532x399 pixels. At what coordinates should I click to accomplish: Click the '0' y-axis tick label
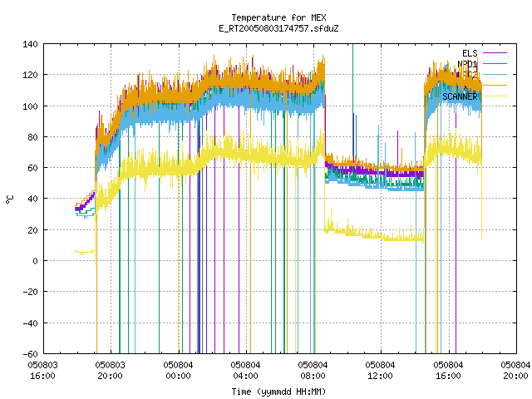(x=35, y=261)
